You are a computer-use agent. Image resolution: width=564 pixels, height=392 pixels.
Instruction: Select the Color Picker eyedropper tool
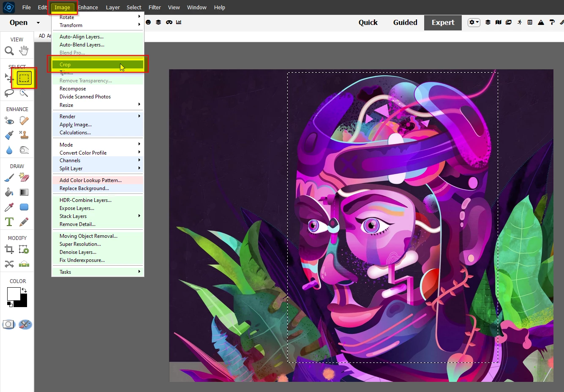(9, 207)
